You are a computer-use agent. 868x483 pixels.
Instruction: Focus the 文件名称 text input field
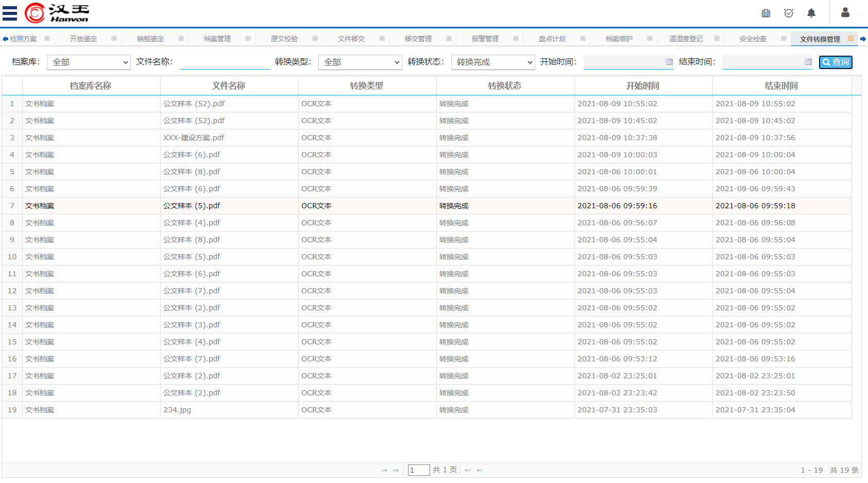tap(225, 62)
